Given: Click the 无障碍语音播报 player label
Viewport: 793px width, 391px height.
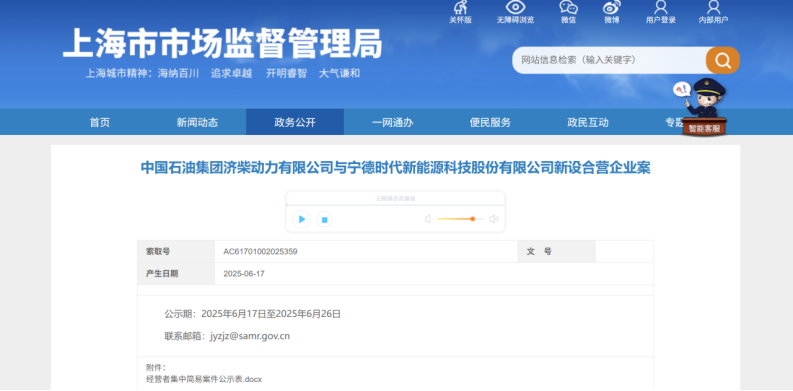Looking at the screenshot, I should coord(395,199).
